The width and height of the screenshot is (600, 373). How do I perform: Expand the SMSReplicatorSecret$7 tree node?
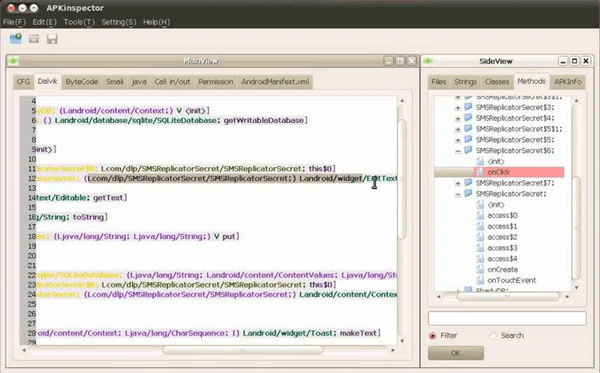coord(458,184)
